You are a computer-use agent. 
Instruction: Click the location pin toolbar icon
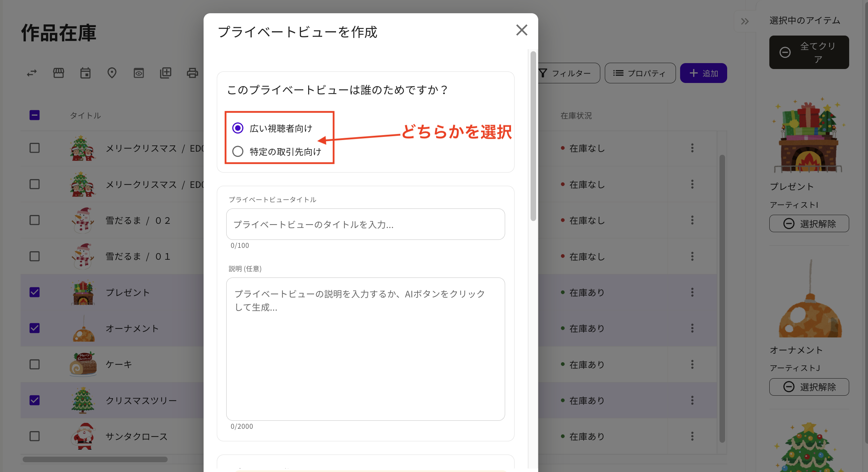(x=112, y=73)
